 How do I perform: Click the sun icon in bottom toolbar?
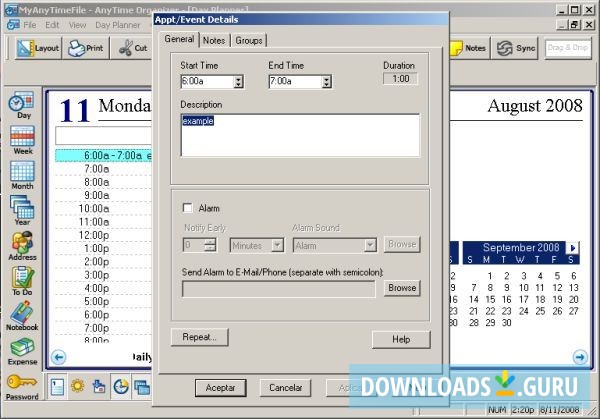[78, 386]
